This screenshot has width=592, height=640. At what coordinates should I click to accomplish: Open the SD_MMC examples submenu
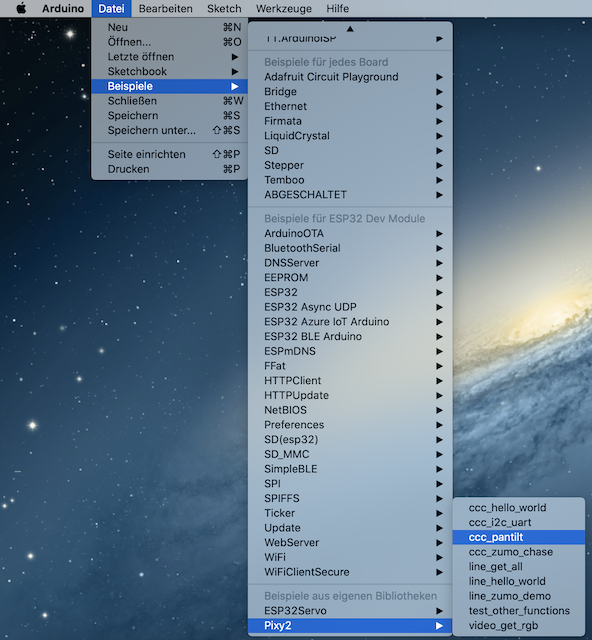click(x=350, y=454)
